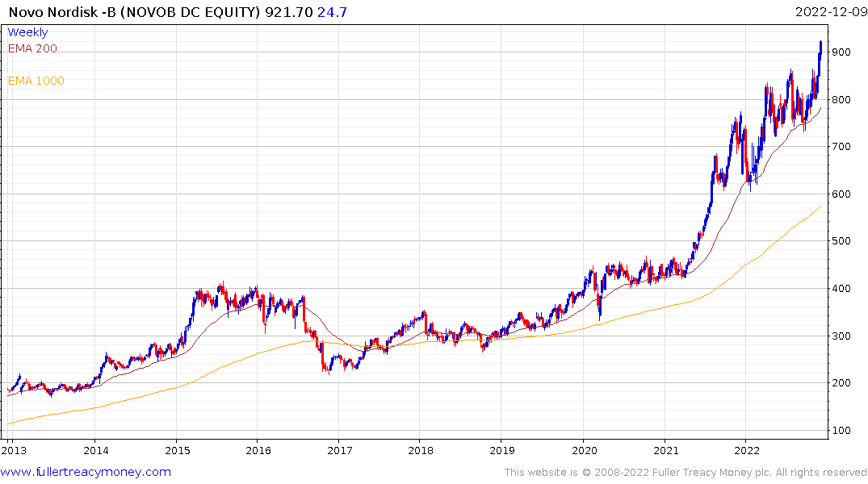Click the 2019 label on the x-axis
The height and width of the screenshot is (484, 868).
tap(502, 450)
